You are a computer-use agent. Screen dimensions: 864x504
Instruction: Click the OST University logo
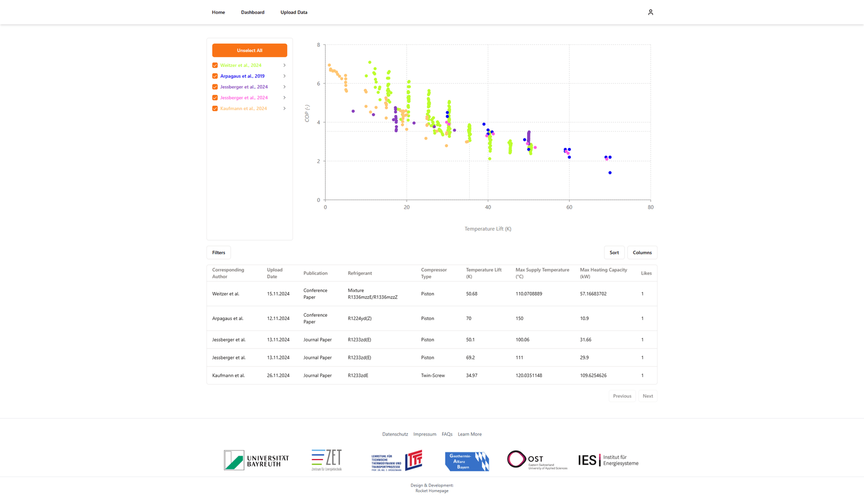click(x=536, y=460)
